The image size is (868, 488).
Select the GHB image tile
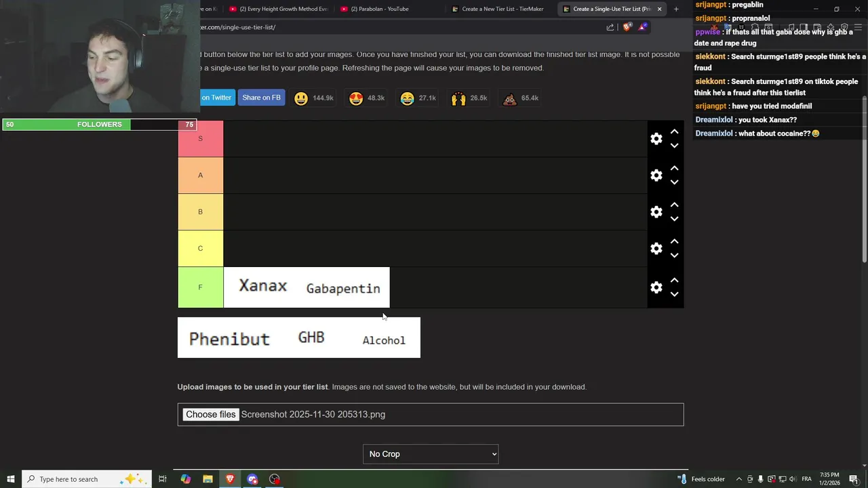[311, 338]
